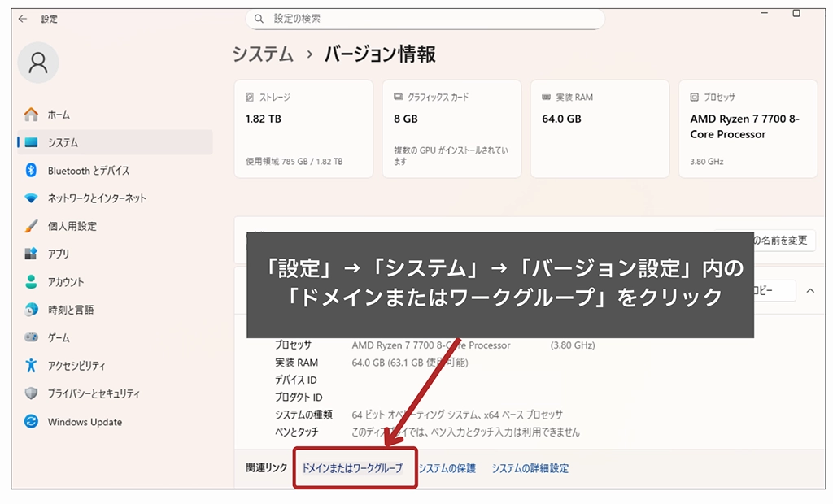Image resolution: width=833 pixels, height=504 pixels.
Task: Click ドメインまたはワークグループ link
Action: (352, 468)
